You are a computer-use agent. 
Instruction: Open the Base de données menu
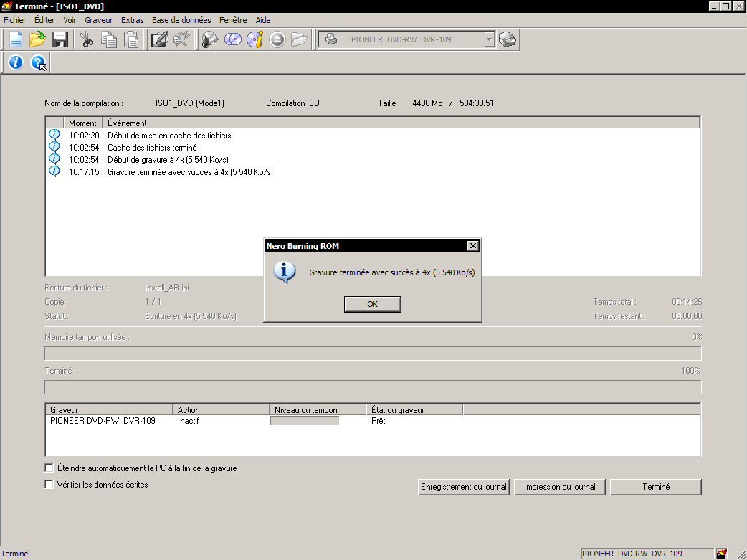coord(181,20)
